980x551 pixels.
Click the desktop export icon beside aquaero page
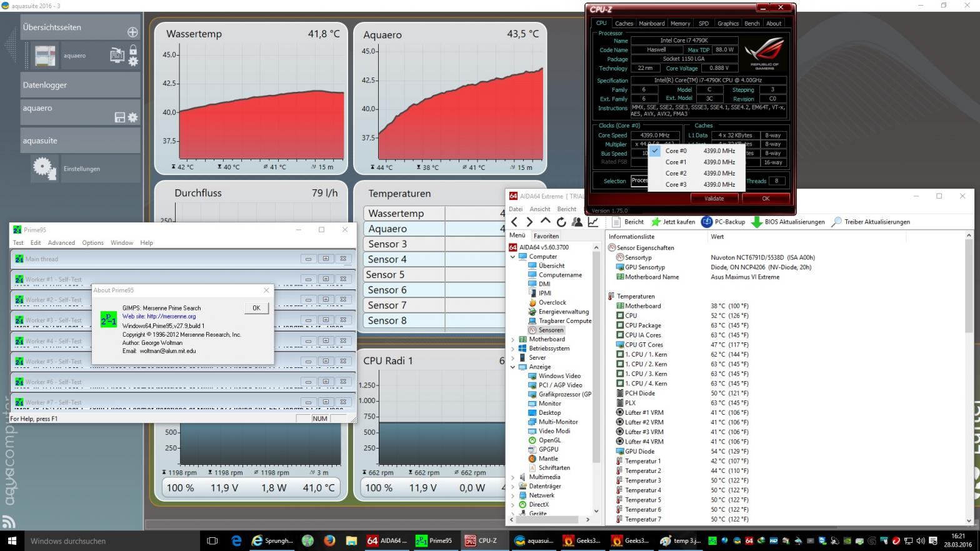(117, 55)
